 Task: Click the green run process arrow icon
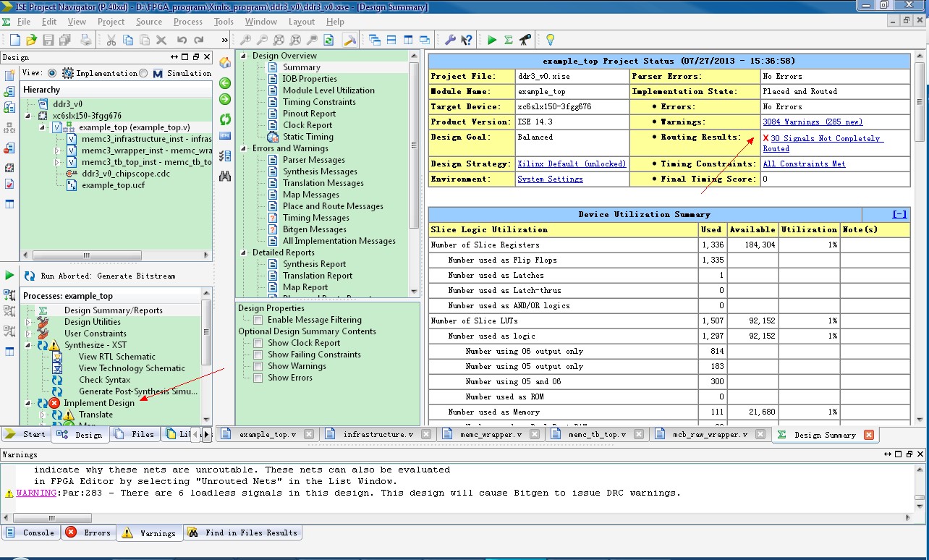pyautogui.click(x=9, y=275)
